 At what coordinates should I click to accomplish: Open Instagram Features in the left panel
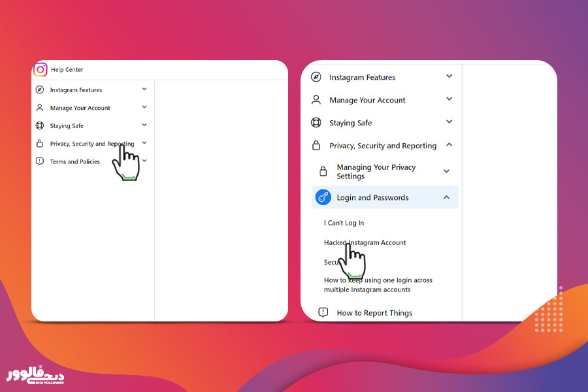(76, 90)
